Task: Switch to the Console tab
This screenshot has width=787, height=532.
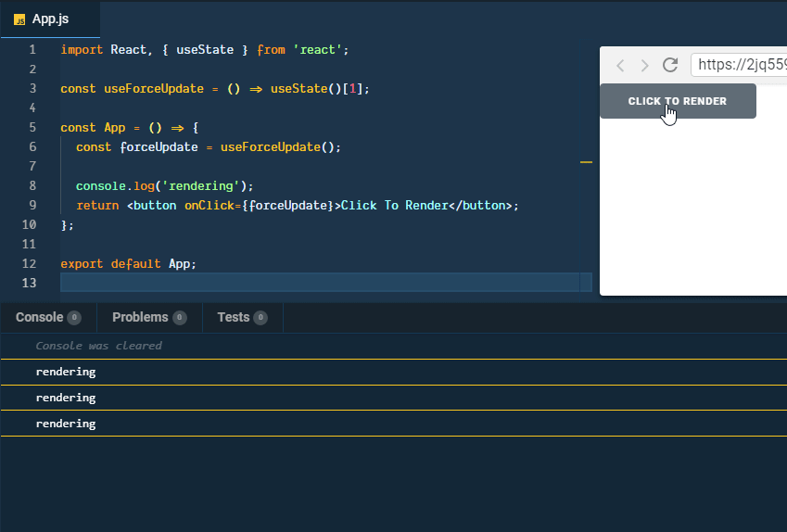Action: click(40, 317)
